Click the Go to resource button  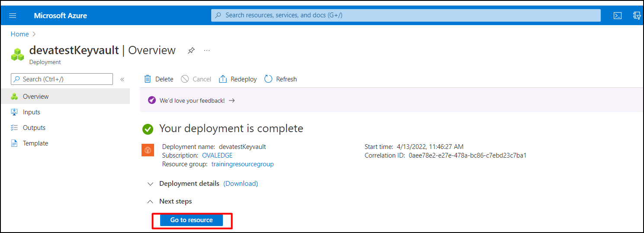pos(191,220)
